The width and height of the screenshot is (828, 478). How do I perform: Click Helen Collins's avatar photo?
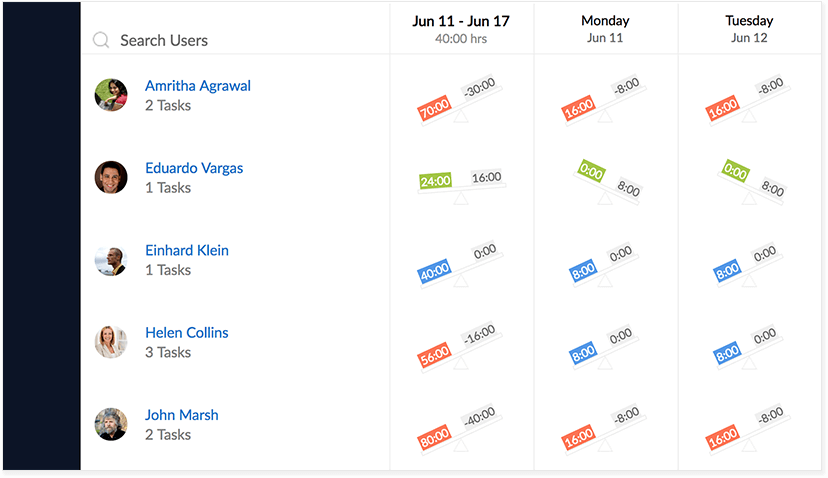point(111,342)
